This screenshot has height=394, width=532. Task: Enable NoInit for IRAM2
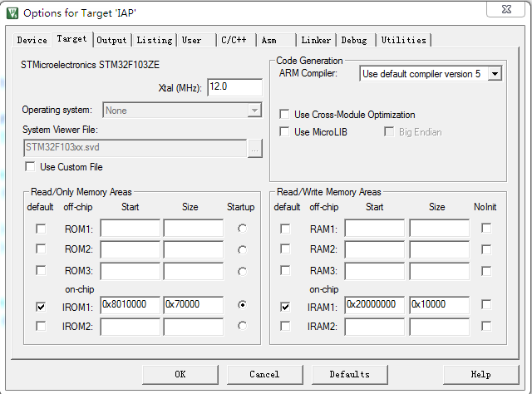[x=486, y=326]
